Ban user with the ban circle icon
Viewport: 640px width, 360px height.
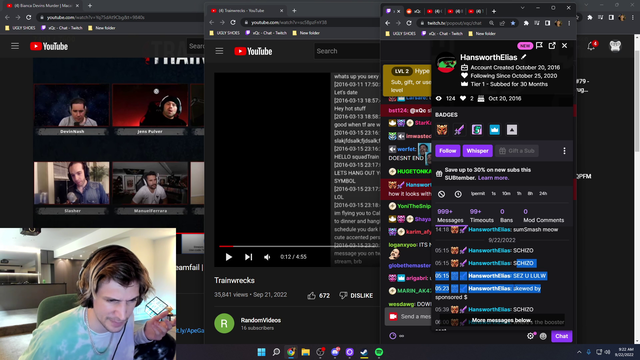point(441,194)
